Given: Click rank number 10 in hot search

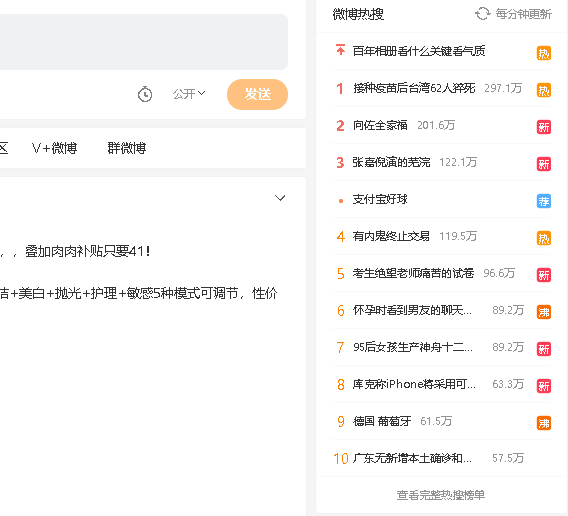Looking at the screenshot, I should click(x=341, y=459).
